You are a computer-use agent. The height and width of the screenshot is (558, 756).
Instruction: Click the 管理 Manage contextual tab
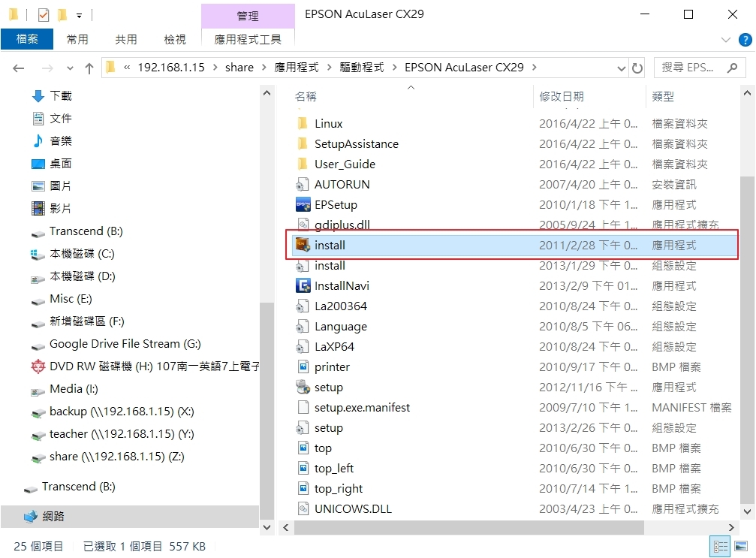(x=248, y=16)
